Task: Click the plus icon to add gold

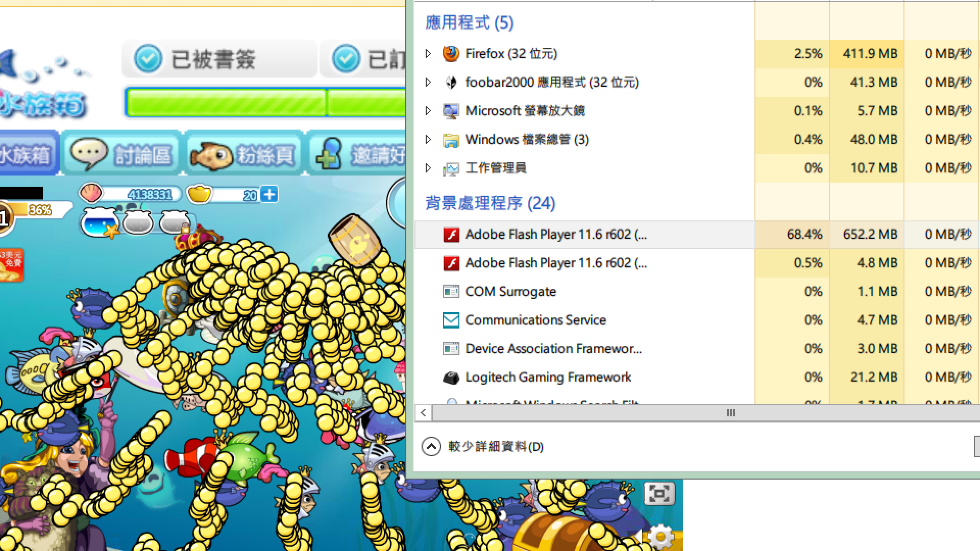Action: tap(269, 194)
